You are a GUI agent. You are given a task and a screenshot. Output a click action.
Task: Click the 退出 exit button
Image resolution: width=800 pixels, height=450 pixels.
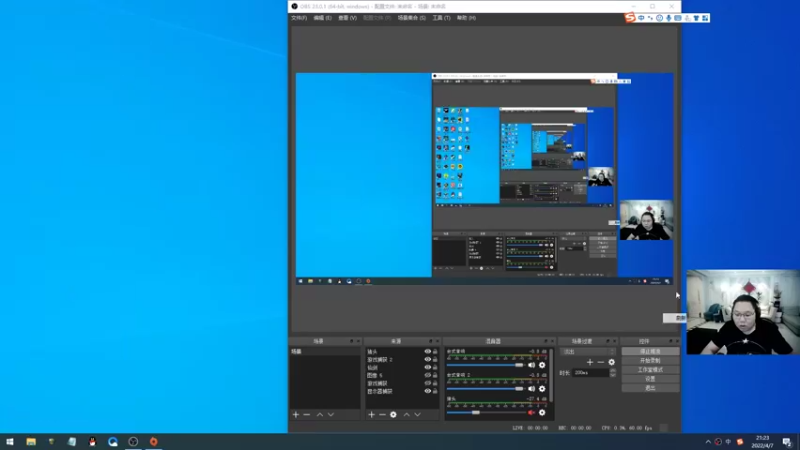click(x=650, y=388)
